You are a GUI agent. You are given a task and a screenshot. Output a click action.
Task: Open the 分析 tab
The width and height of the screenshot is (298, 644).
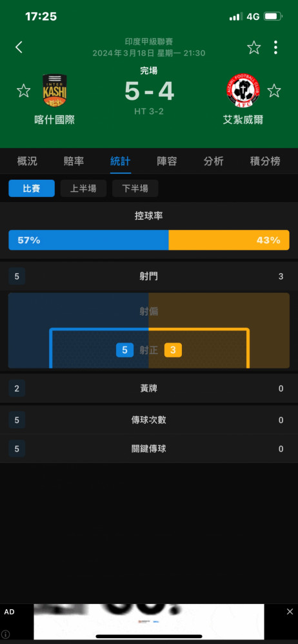(214, 162)
